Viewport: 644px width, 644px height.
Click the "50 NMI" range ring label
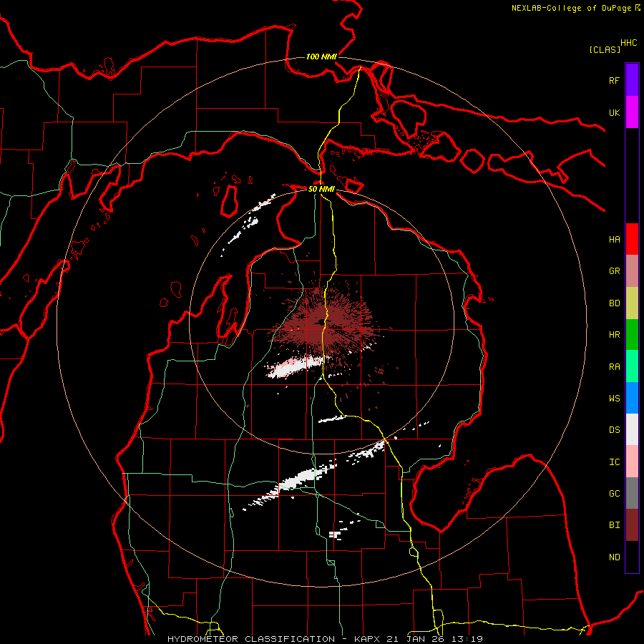321,189
